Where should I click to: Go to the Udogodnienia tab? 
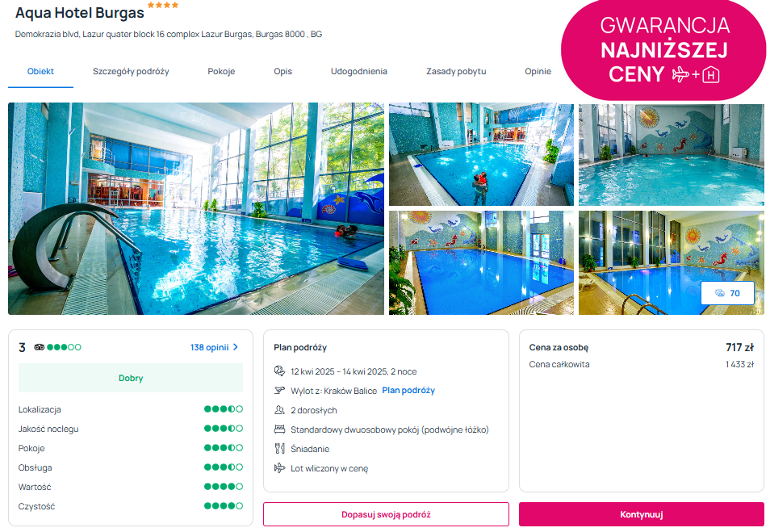click(x=359, y=71)
